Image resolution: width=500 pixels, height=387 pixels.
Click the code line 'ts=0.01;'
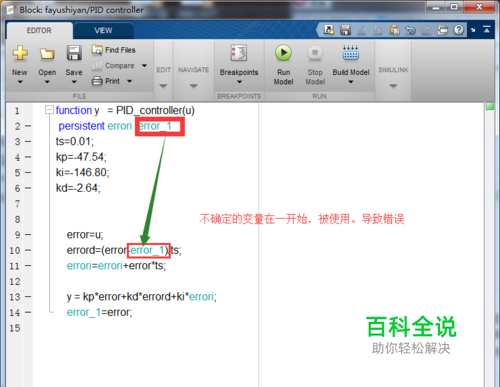(x=75, y=142)
